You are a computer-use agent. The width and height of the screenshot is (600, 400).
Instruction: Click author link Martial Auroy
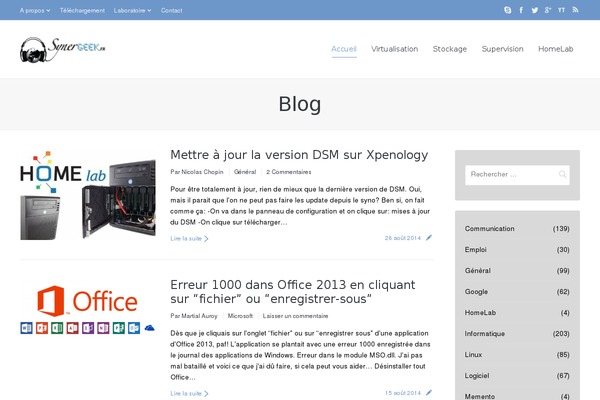pos(199,316)
